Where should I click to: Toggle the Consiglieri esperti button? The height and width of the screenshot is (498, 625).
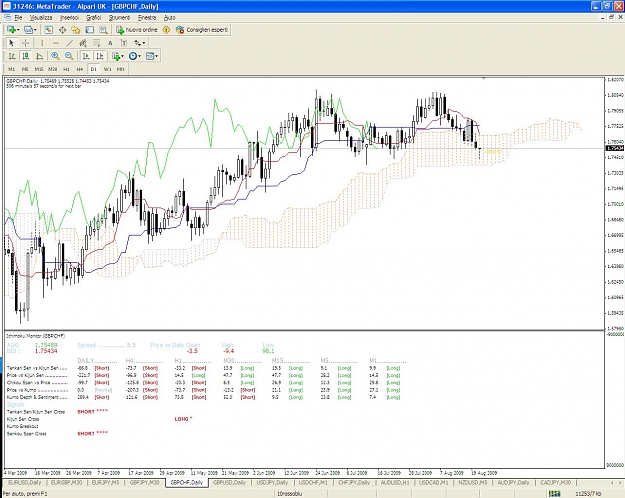coord(202,30)
